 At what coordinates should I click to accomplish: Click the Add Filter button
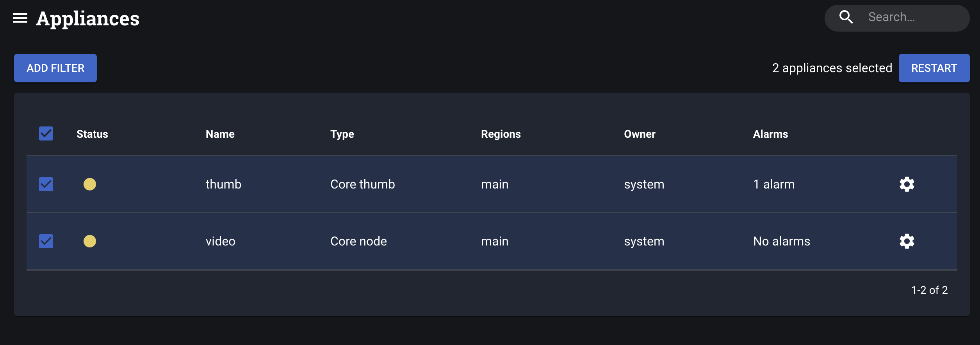(x=55, y=68)
